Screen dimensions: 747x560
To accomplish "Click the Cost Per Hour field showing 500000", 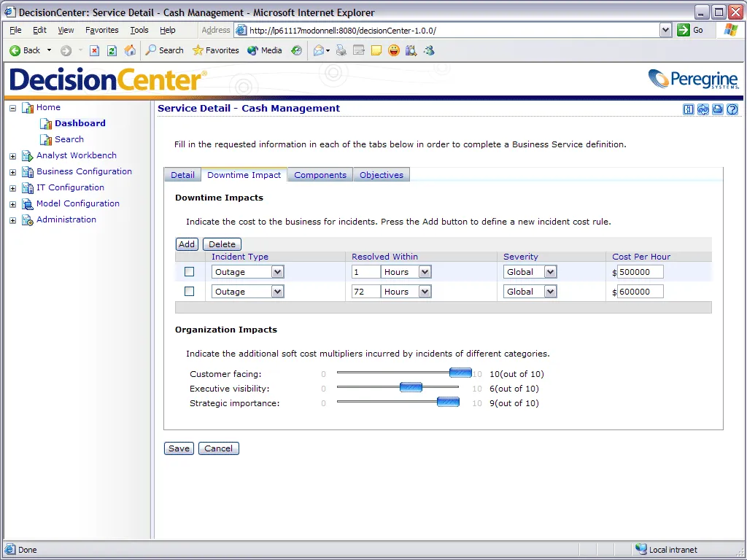I will click(640, 272).
